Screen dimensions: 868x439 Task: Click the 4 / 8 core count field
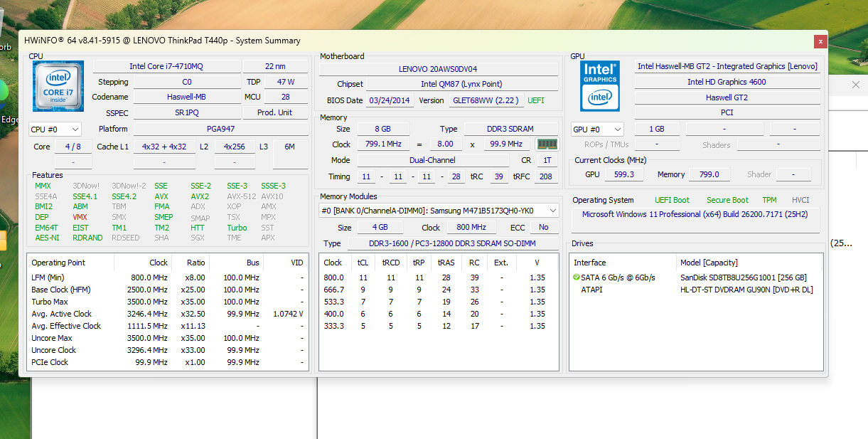[x=73, y=147]
